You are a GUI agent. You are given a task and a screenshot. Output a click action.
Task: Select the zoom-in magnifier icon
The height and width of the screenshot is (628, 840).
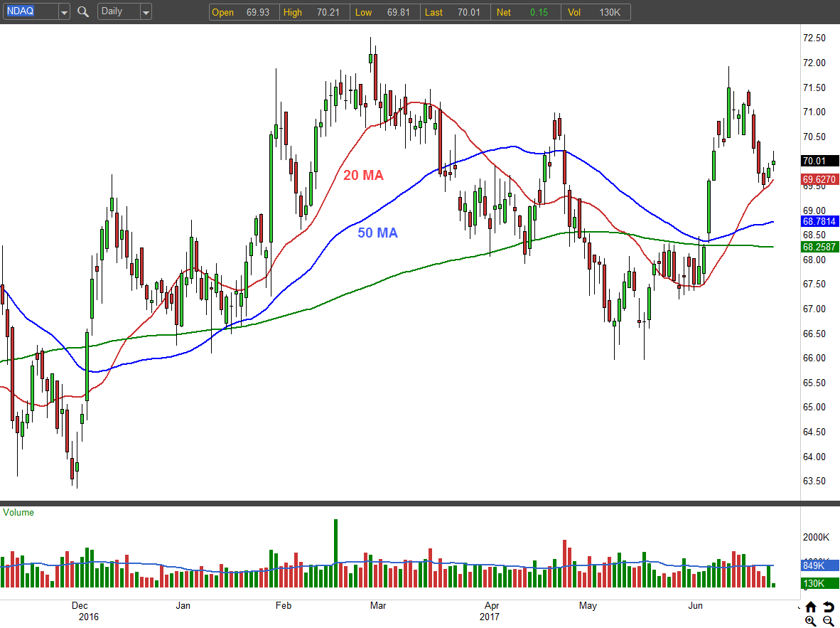(811, 621)
